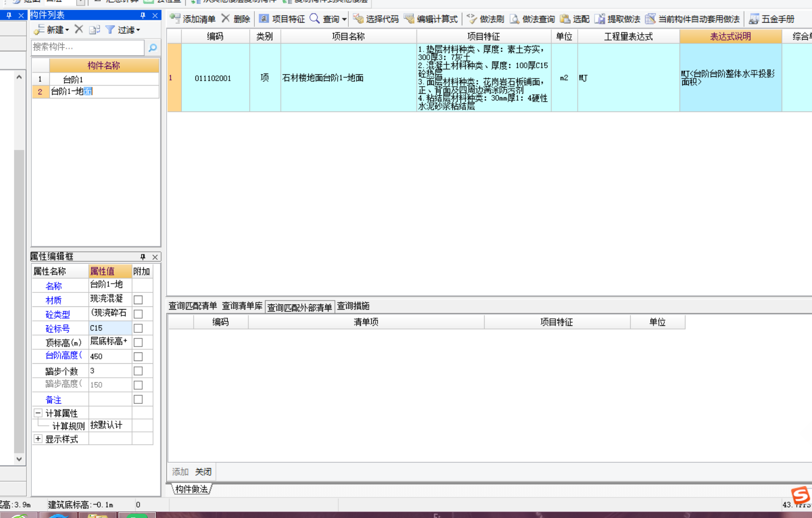Click the 选择代码 select code icon
Viewport: 812px width, 518px height.
click(x=358, y=19)
